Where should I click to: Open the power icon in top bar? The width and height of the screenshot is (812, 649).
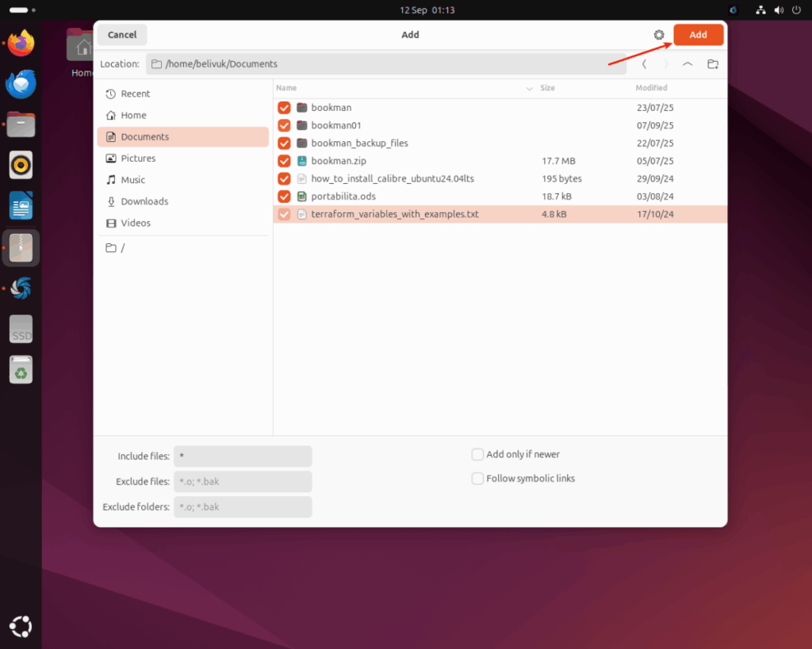point(796,10)
